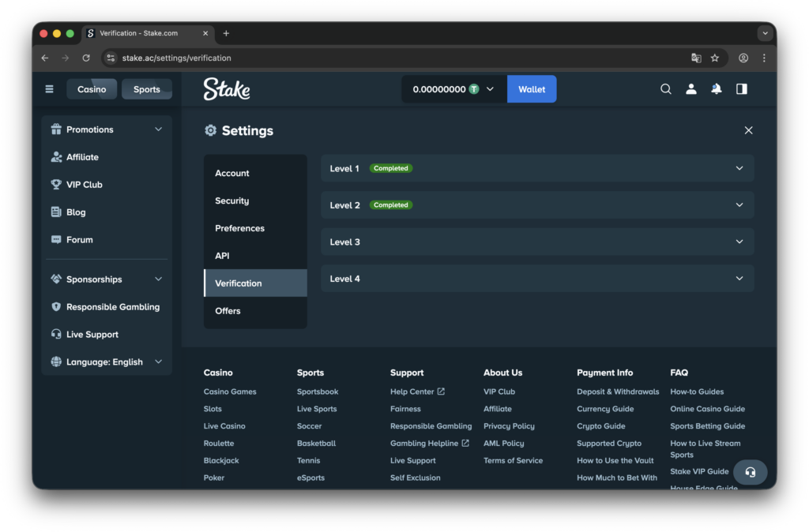This screenshot has width=809, height=532.
Task: Click the floating live support headset button
Action: [x=750, y=472]
